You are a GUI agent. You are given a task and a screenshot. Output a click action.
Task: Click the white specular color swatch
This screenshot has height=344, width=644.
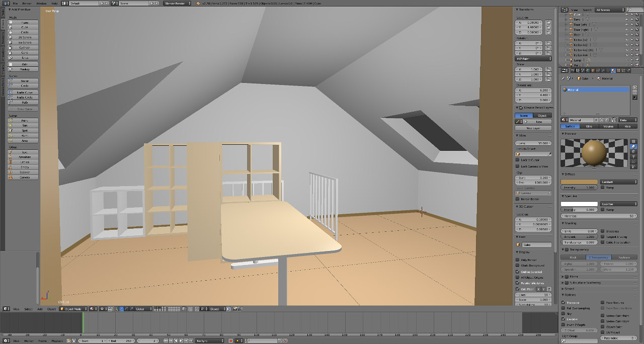click(580, 204)
